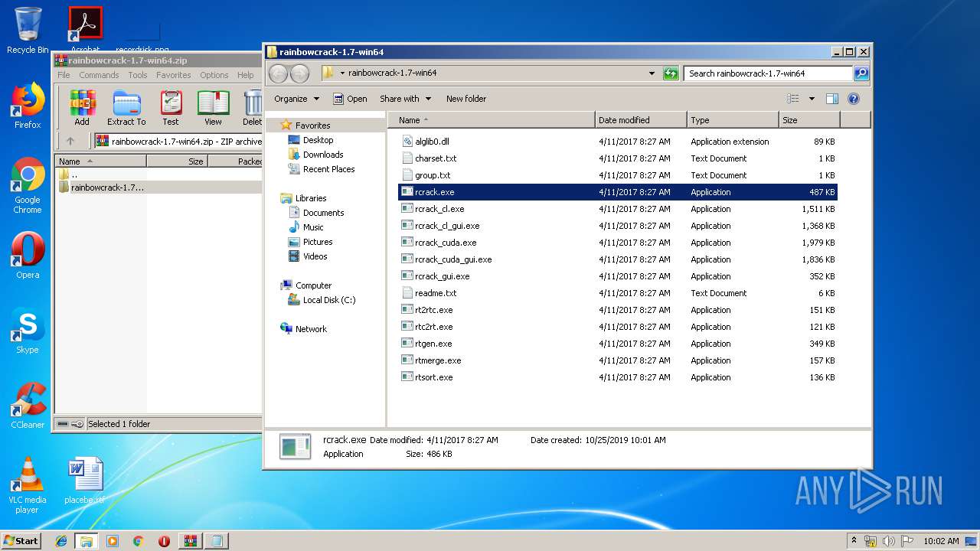This screenshot has width=980, height=551.
Task: Open placebe.rtf desktop document
Action: click(84, 481)
